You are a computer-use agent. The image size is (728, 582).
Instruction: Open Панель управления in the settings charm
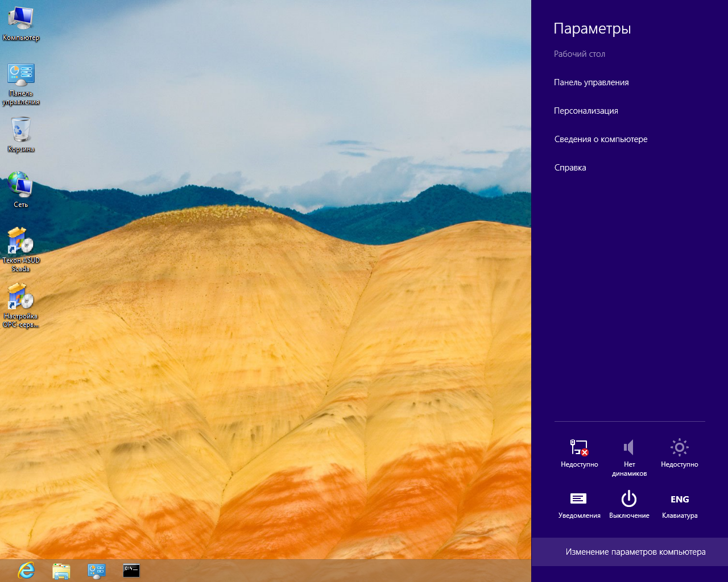tap(591, 82)
